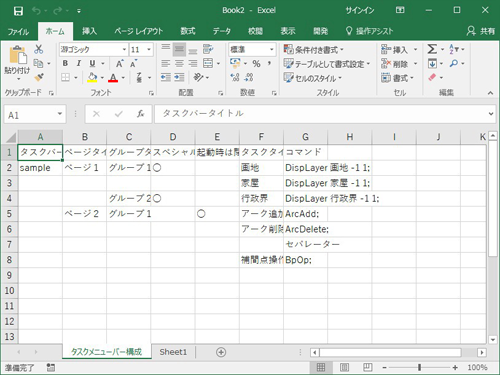
Task: Open the font color dropdown arrow
Action: [123, 78]
